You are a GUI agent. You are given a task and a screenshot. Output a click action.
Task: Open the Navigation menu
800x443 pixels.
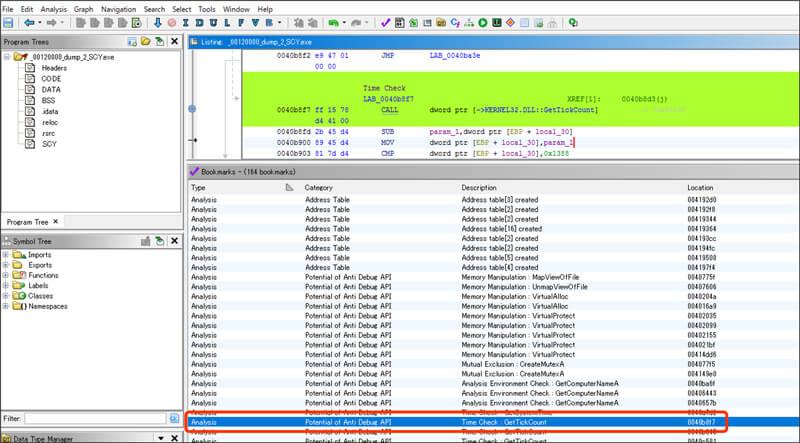pyautogui.click(x=118, y=9)
